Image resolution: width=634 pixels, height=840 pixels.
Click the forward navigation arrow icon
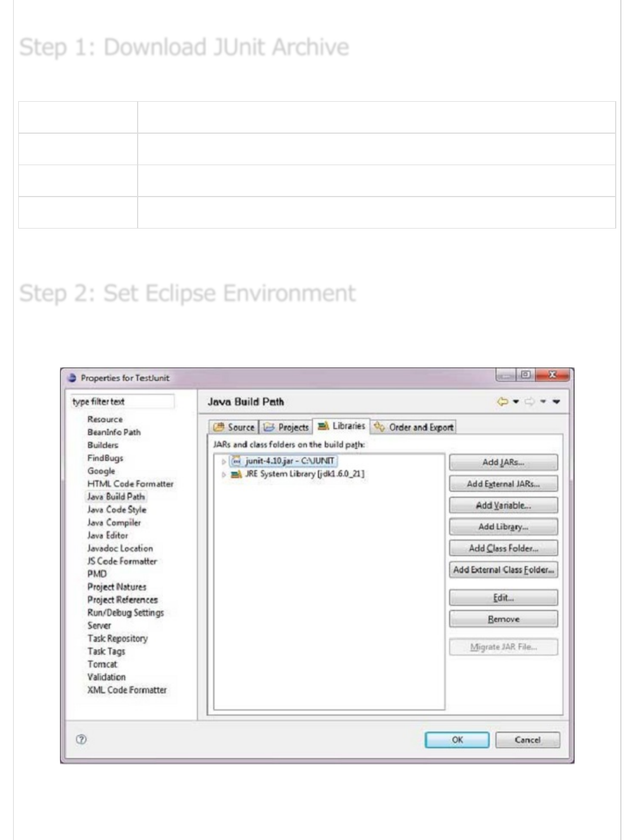point(529,402)
